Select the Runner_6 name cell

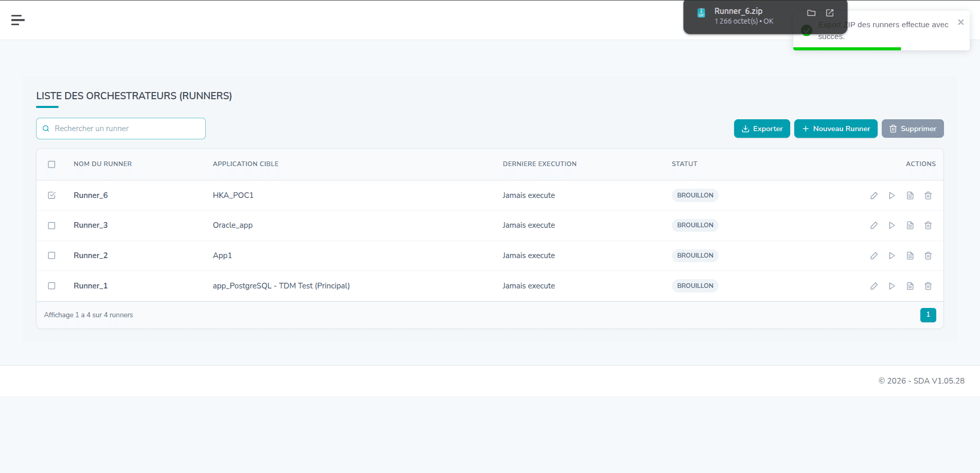[x=91, y=195]
